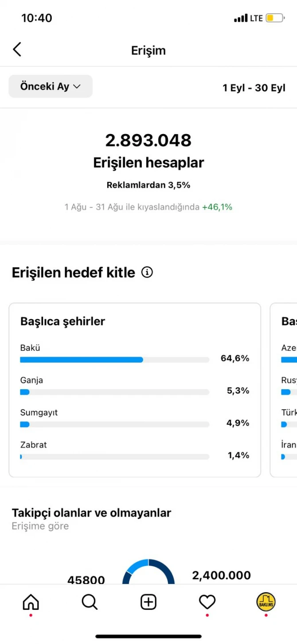Tap the create new post plus icon
297x644 pixels.
coord(148,602)
